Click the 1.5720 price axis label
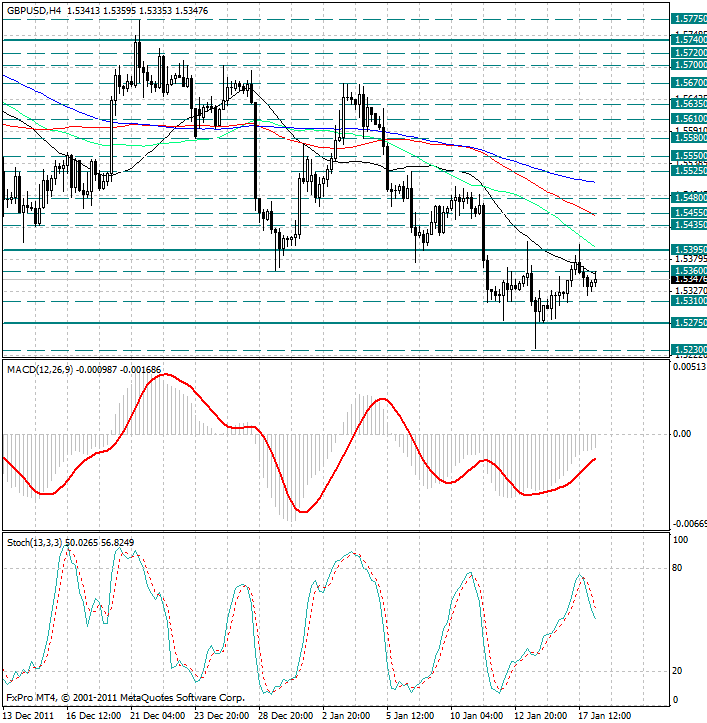 [689, 53]
